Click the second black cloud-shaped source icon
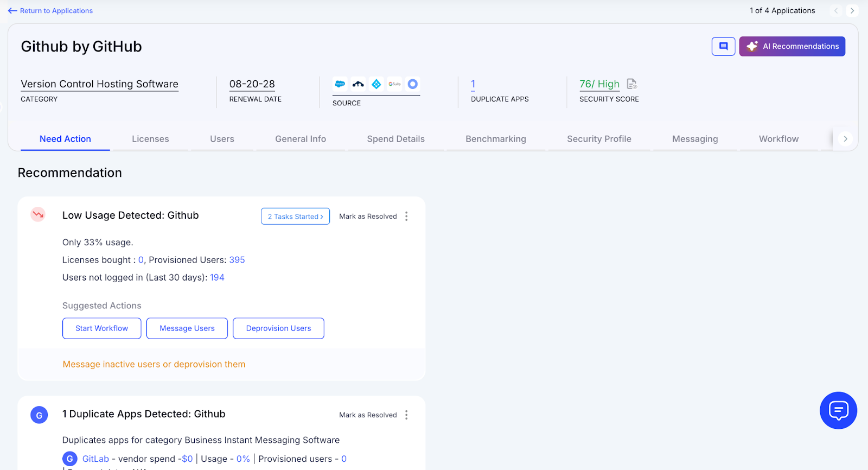 coord(358,84)
